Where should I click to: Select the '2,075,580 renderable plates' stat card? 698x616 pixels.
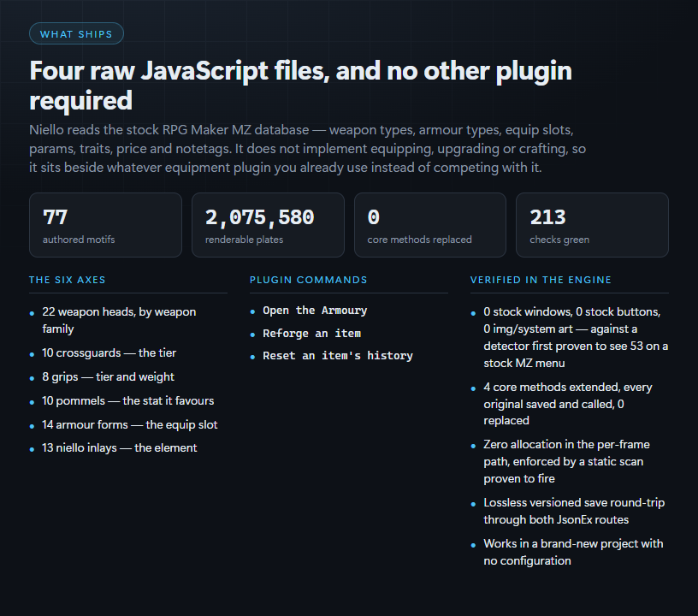(268, 225)
